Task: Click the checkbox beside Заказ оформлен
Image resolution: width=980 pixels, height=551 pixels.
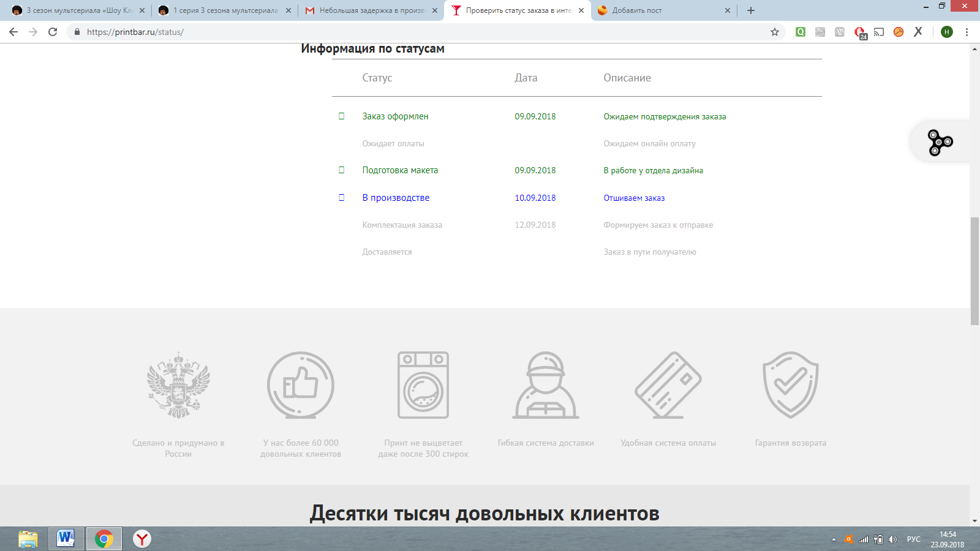Action: coord(342,116)
